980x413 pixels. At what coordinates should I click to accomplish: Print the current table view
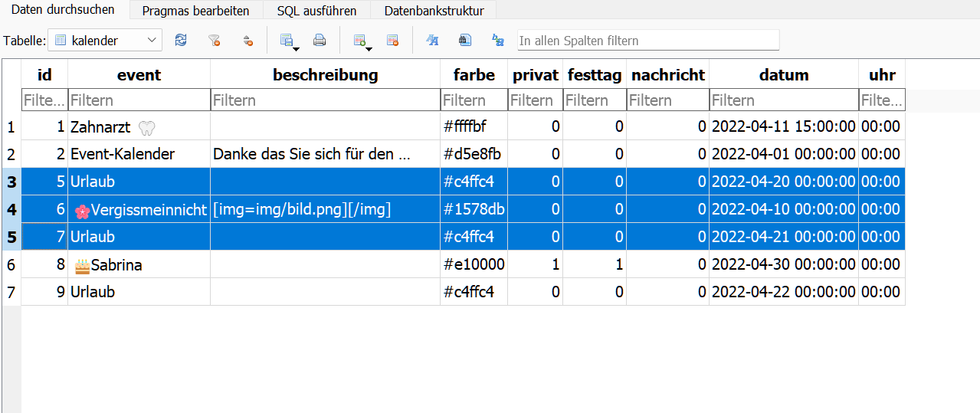(x=320, y=41)
